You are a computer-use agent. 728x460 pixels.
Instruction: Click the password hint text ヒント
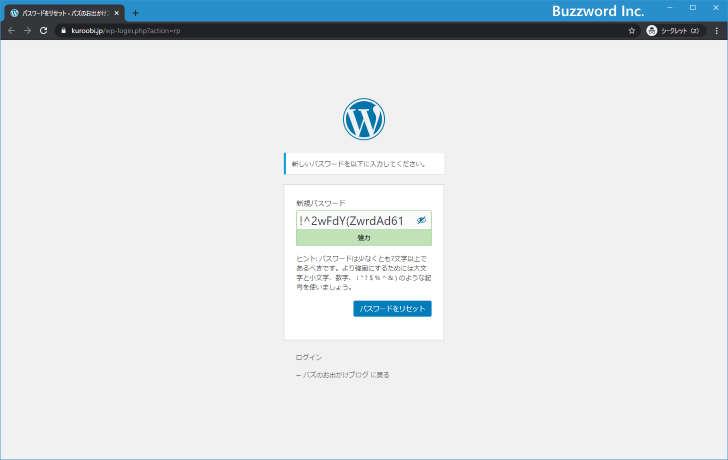pos(364,272)
